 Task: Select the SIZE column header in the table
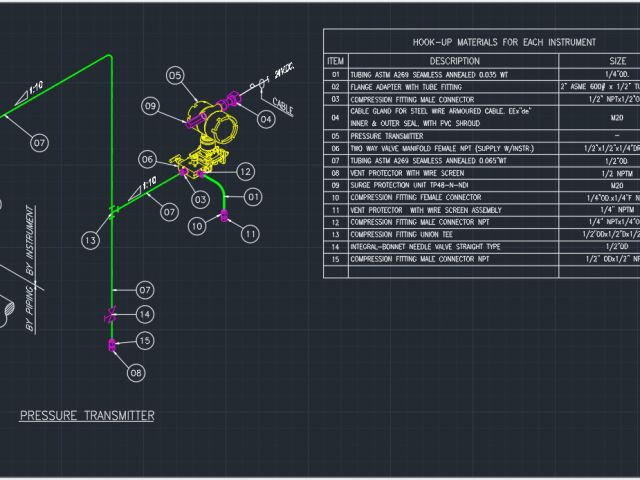click(609, 61)
